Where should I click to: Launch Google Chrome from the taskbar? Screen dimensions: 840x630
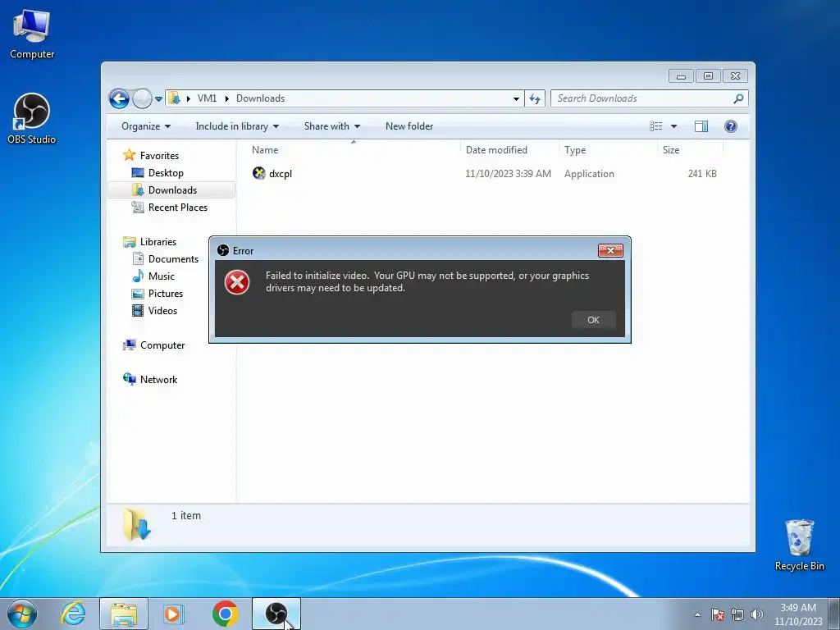pyautogui.click(x=225, y=614)
